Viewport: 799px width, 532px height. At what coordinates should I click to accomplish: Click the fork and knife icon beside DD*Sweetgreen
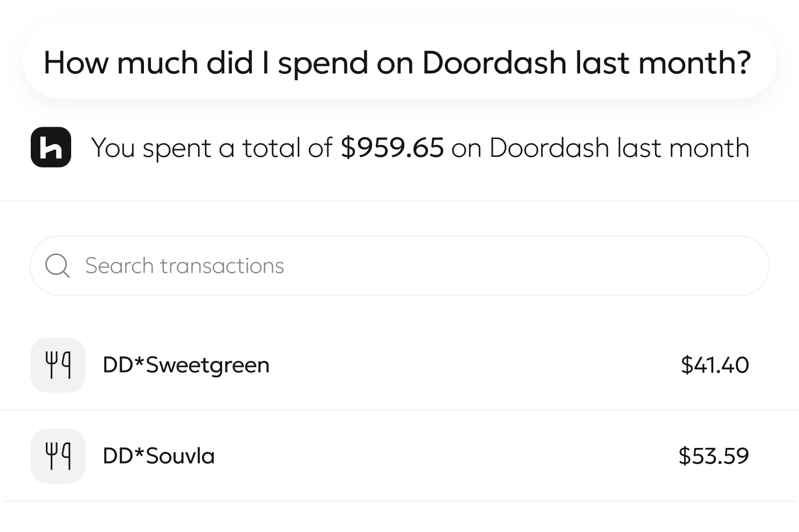tap(58, 365)
